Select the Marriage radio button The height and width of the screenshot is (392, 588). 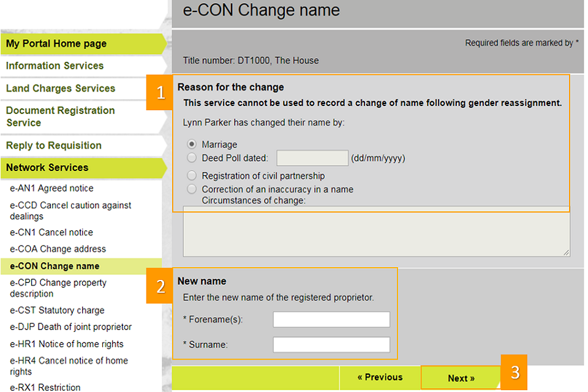click(192, 144)
